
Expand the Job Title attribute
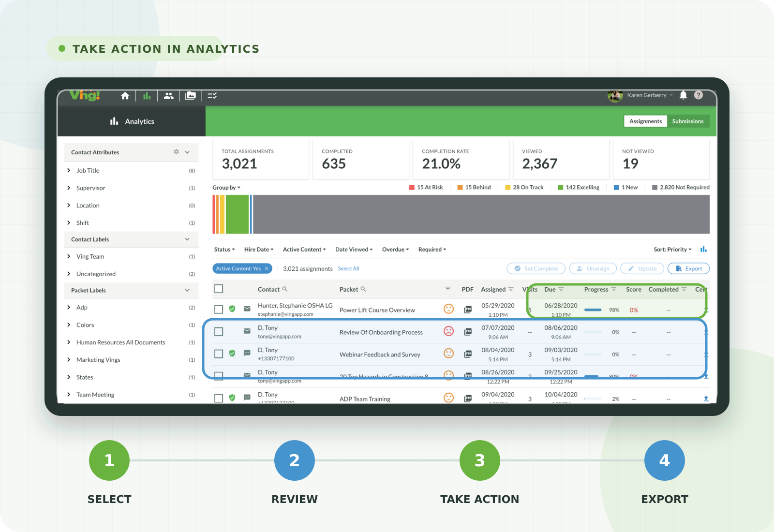click(69, 170)
